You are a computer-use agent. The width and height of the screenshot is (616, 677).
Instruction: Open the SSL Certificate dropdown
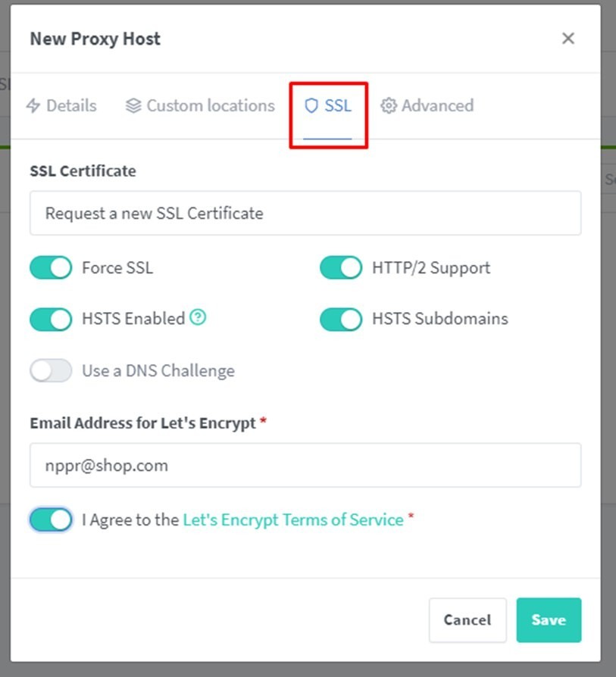[x=305, y=214]
